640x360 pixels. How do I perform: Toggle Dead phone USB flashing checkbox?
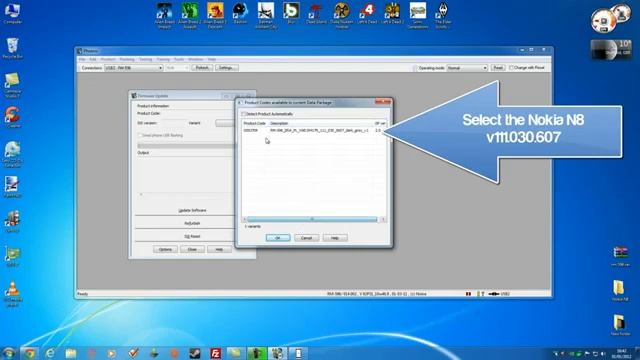click(140, 135)
